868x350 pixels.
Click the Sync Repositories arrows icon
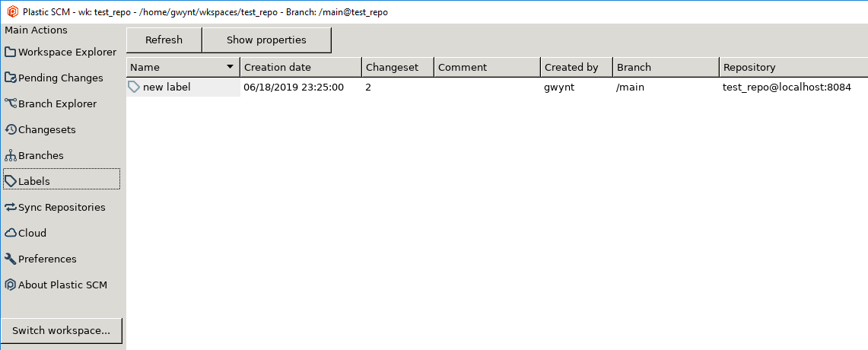(x=11, y=207)
